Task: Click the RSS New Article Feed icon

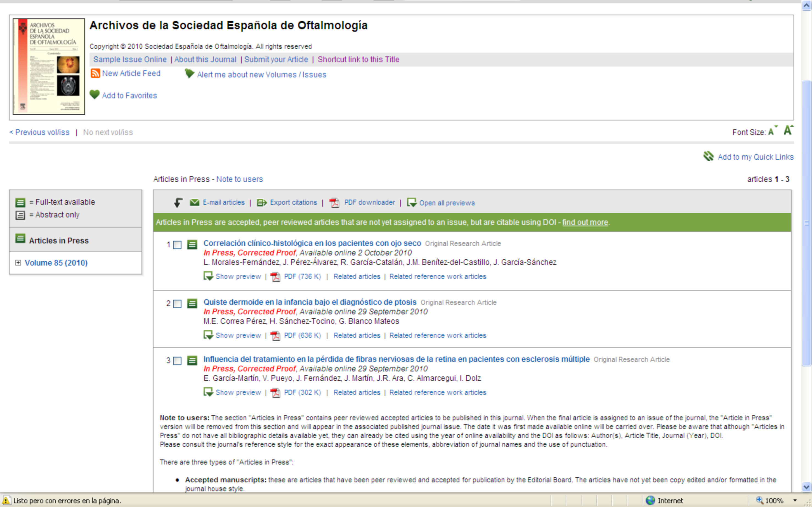Action: pos(95,73)
